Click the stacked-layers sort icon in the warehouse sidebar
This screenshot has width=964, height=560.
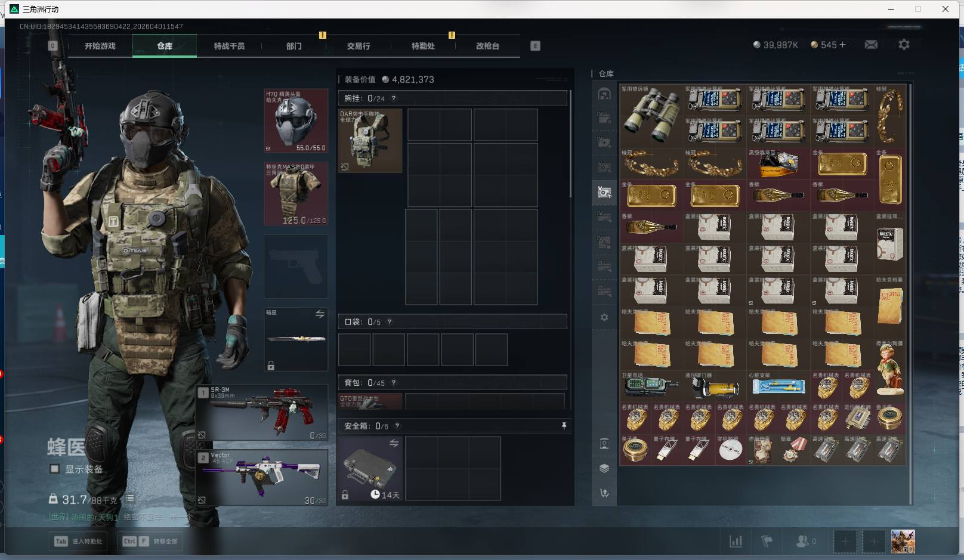pyautogui.click(x=604, y=468)
